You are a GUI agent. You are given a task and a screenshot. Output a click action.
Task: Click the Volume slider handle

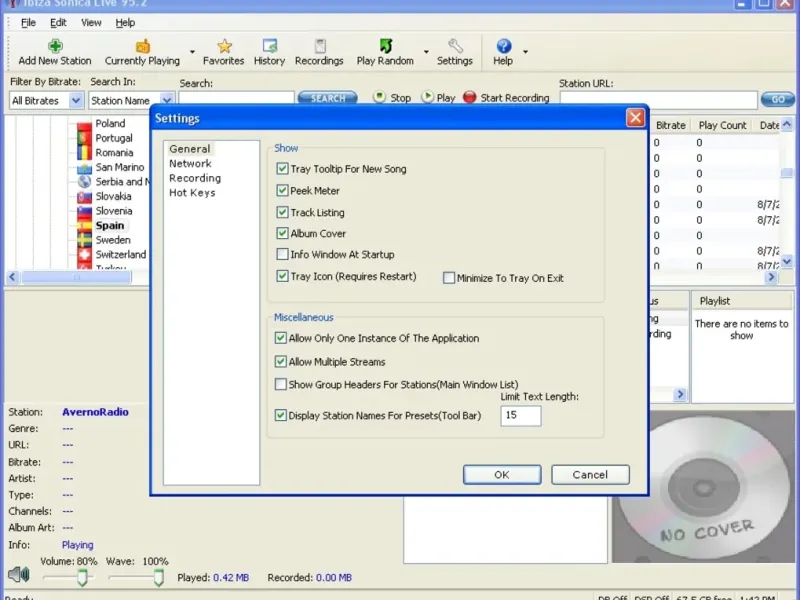pos(82,577)
